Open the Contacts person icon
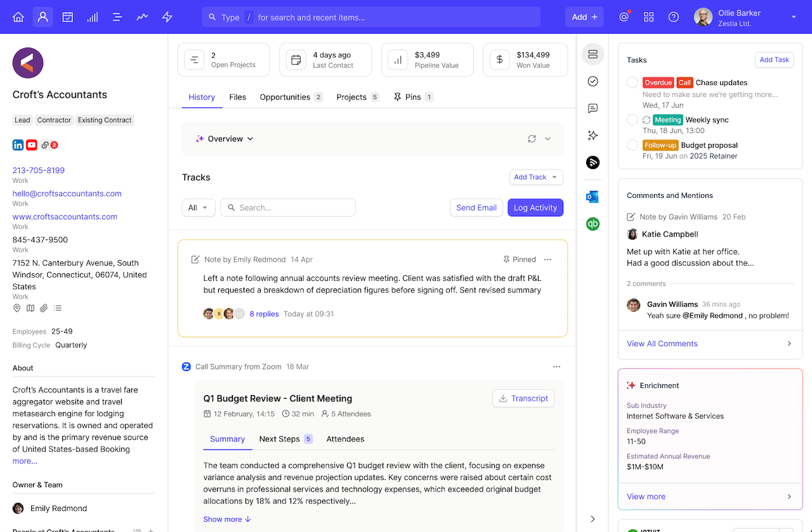812x532 pixels. 43,17
